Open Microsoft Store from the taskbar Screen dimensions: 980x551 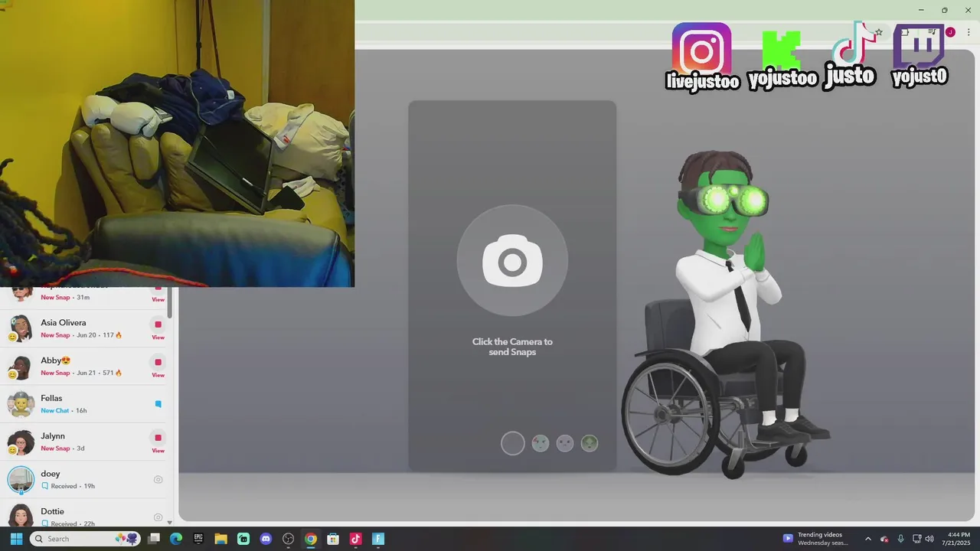pyautogui.click(x=333, y=539)
